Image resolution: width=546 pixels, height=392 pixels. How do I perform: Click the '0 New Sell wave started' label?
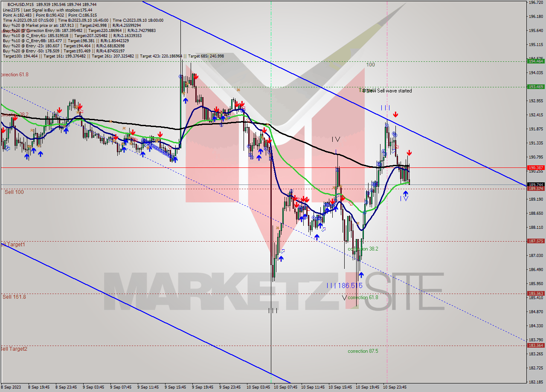[x=387, y=91]
